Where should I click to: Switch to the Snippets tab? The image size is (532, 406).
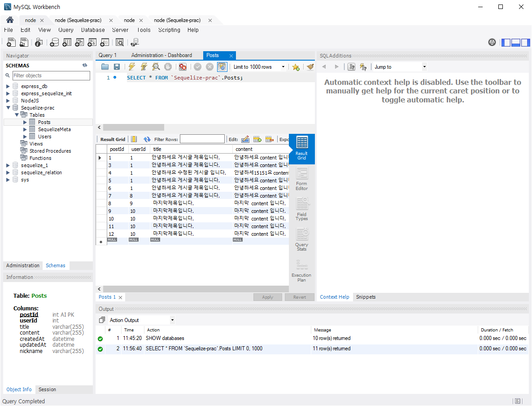click(x=366, y=297)
